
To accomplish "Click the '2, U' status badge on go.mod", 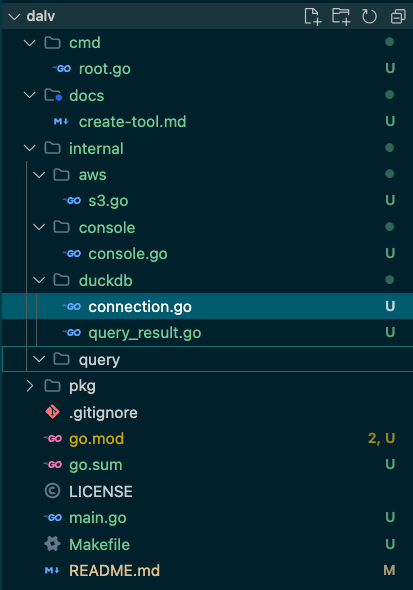I will pyautogui.click(x=381, y=438).
